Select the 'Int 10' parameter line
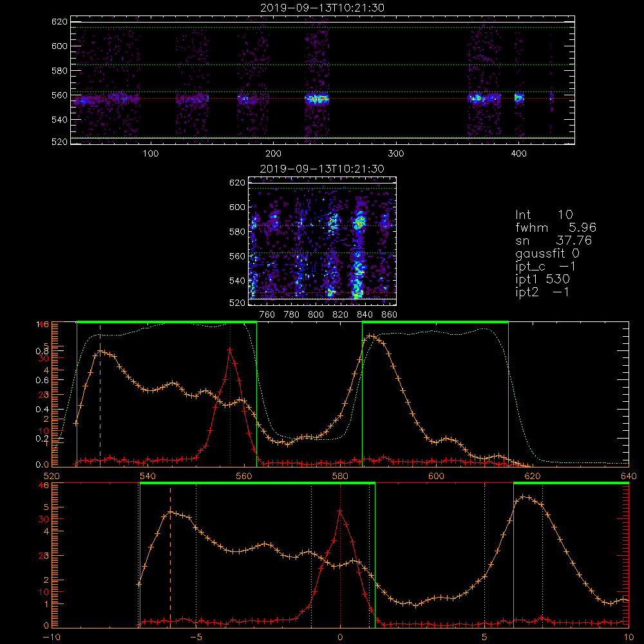644x644 pixels. click(x=544, y=214)
